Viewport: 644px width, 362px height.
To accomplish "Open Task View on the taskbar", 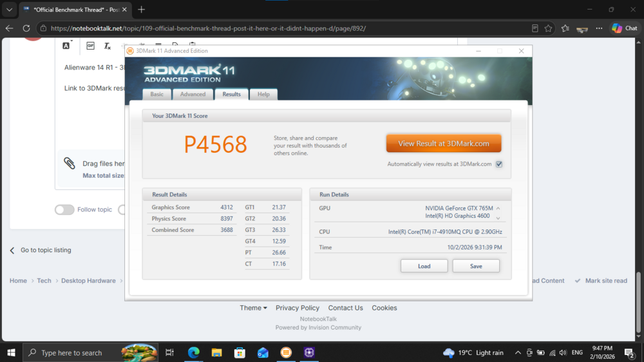I will pyautogui.click(x=169, y=352).
